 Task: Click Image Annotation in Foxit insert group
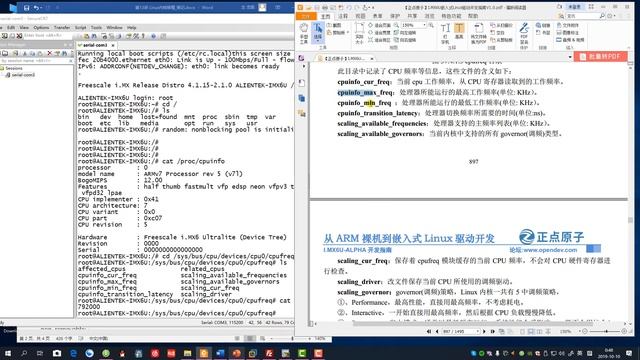pyautogui.click(x=568, y=33)
